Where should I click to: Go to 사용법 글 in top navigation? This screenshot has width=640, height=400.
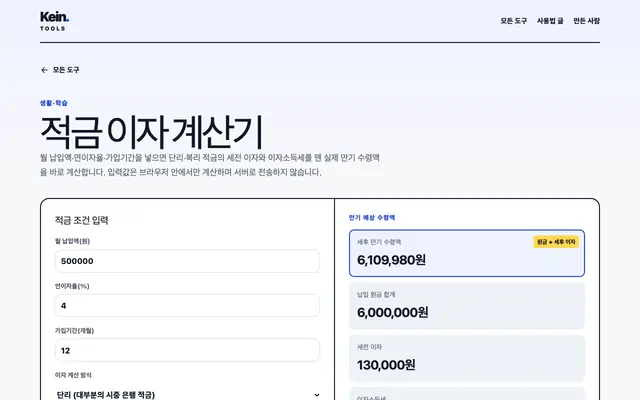550,21
